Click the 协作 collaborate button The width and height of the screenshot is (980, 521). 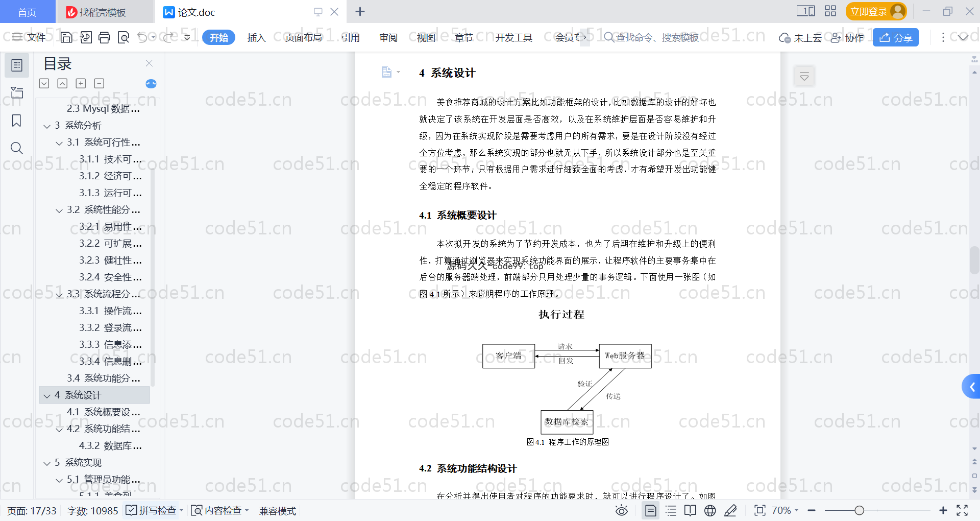847,37
